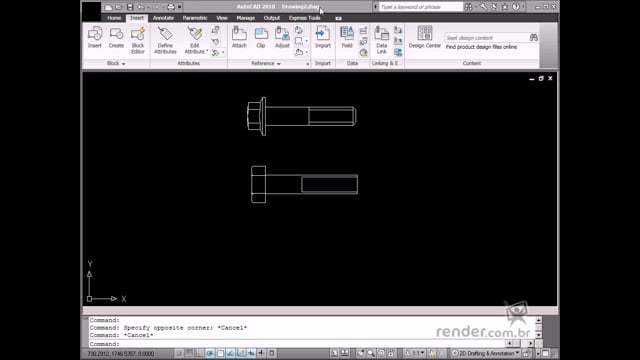Click the Adjust reference tool
The width and height of the screenshot is (640, 360).
click(282, 38)
